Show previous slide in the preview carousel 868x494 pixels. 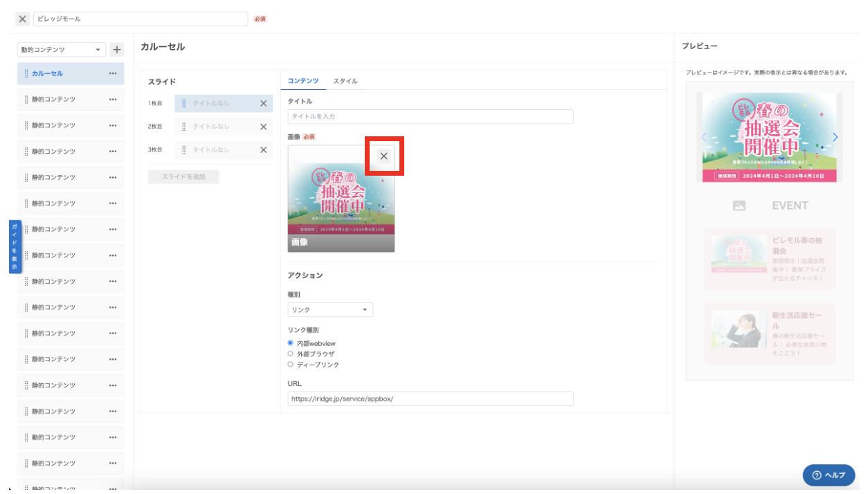click(x=704, y=137)
